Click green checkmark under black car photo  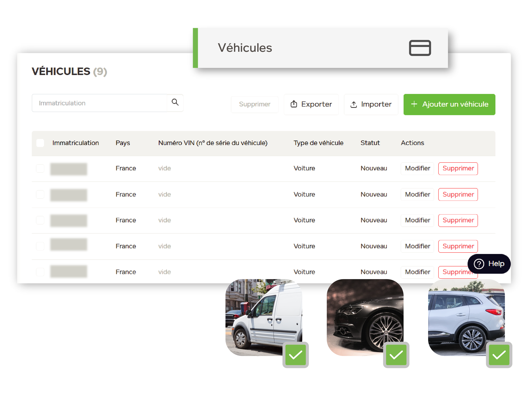(396, 355)
